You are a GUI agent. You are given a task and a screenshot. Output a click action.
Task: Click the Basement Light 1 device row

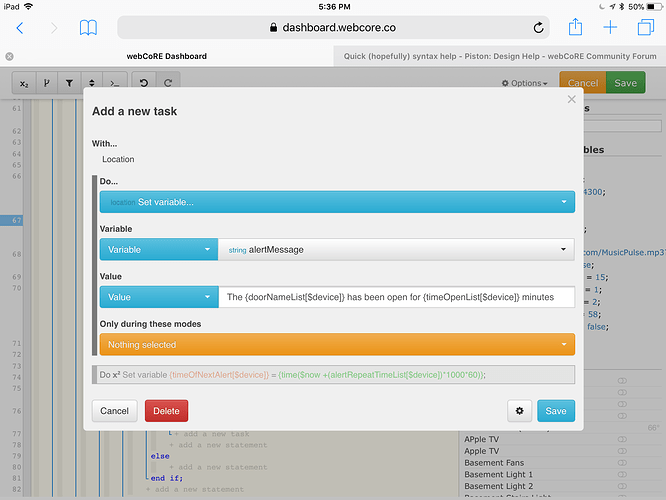click(562, 475)
